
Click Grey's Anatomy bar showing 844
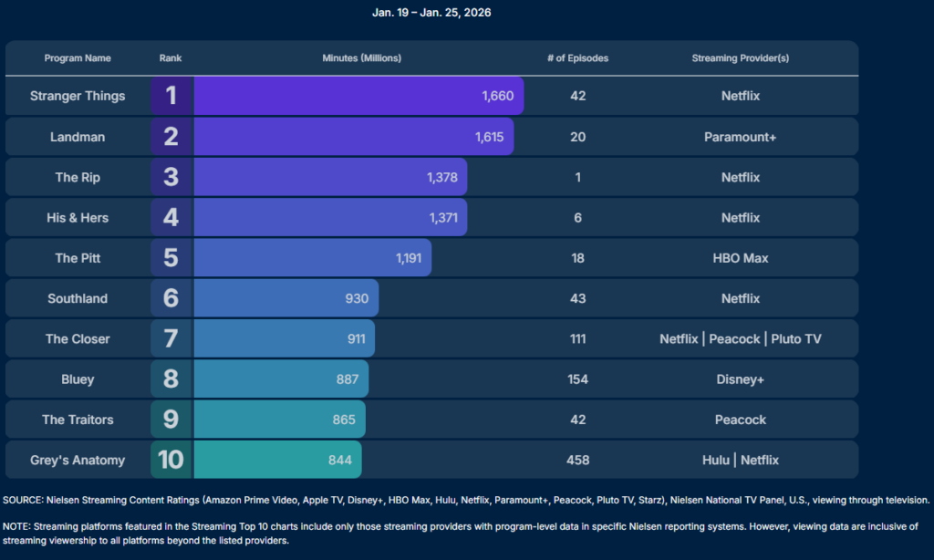pyautogui.click(x=277, y=460)
